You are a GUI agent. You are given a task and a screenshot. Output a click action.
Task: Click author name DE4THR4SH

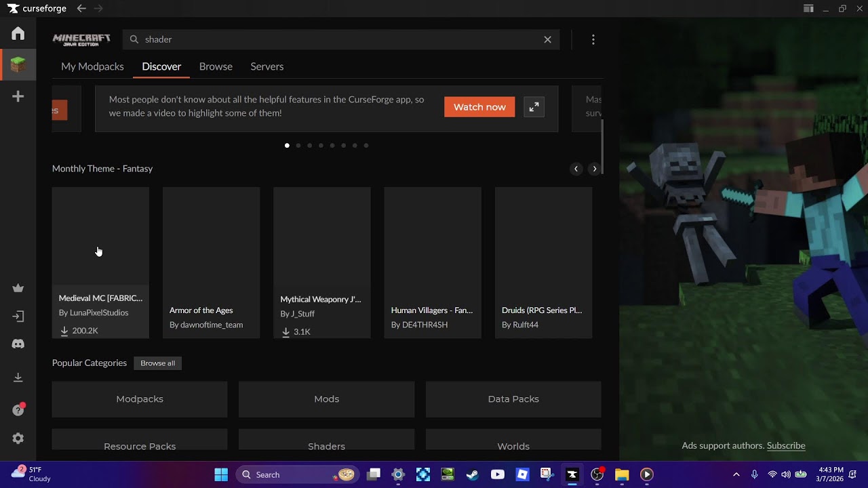(425, 325)
